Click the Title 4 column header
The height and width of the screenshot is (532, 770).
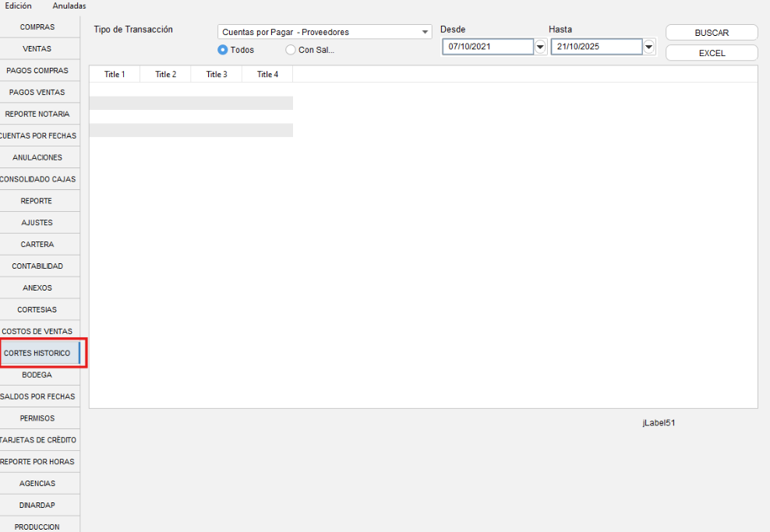coord(267,74)
